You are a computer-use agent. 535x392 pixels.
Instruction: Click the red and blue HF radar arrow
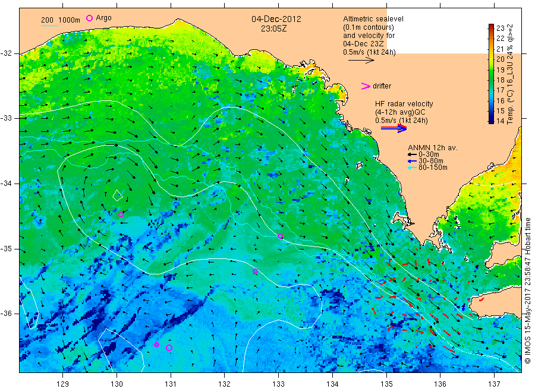394,128
